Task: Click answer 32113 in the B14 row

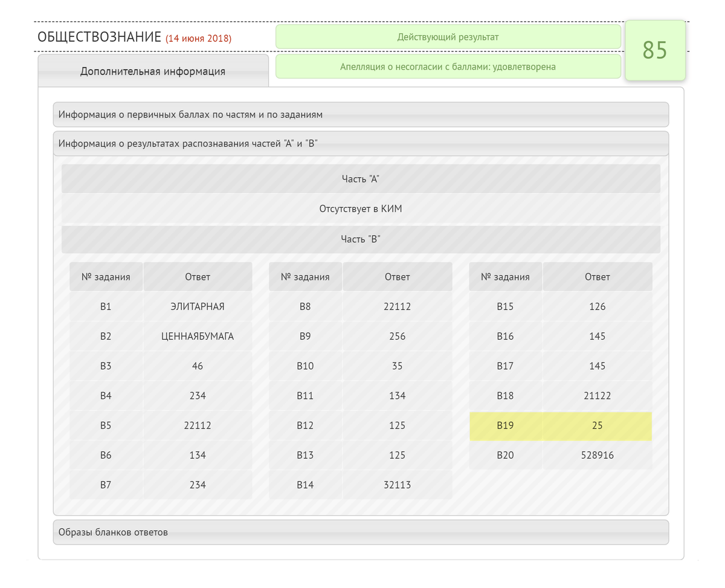Action: [x=397, y=485]
